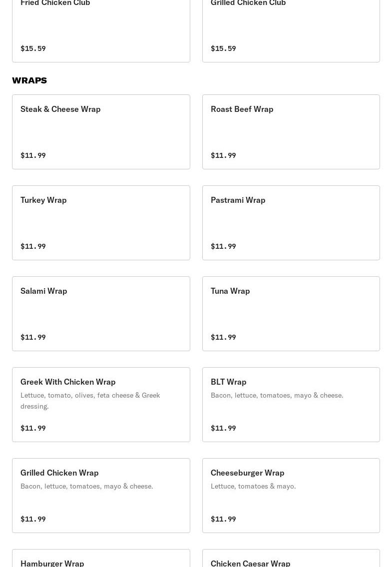Viewport: 392px width, 567px height.
Task: Click the Greek With Chicken Wrap title
Action: (x=68, y=382)
